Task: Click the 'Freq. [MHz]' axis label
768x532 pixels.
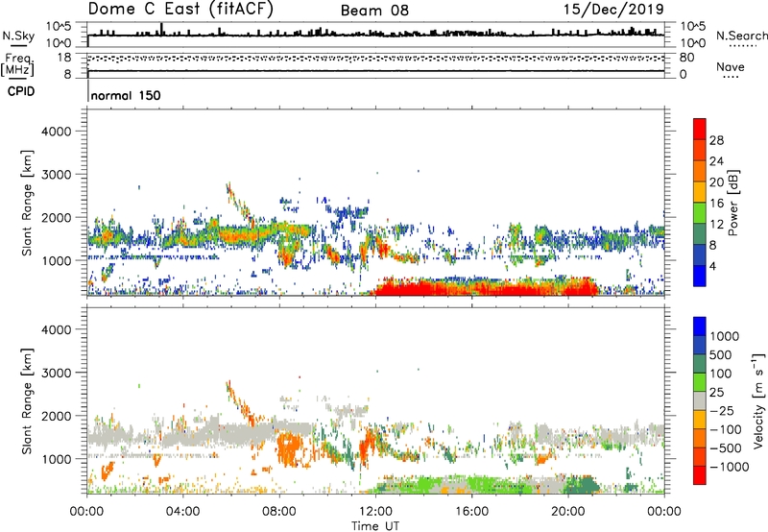Action: coord(17,64)
